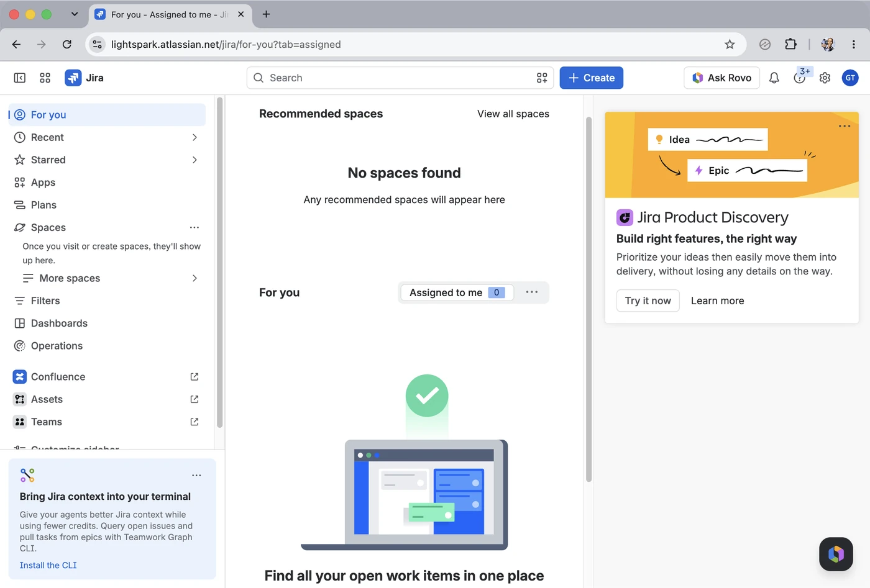Open the Chrome three-dot menu

[x=854, y=44]
